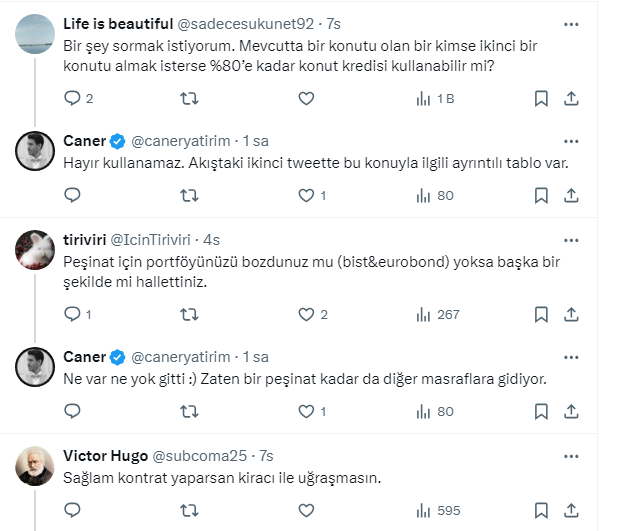
Task: Reply to Life is beautiful's tweet
Action: (x=72, y=98)
